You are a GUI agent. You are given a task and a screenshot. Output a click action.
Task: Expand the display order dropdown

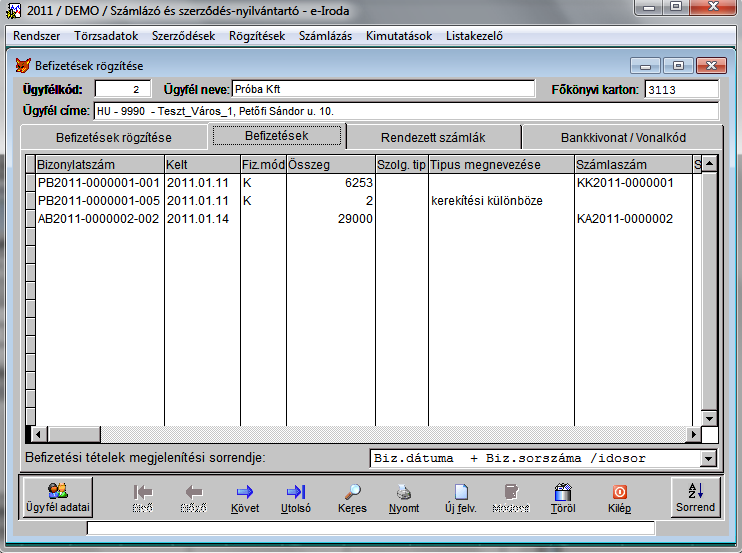point(709,459)
